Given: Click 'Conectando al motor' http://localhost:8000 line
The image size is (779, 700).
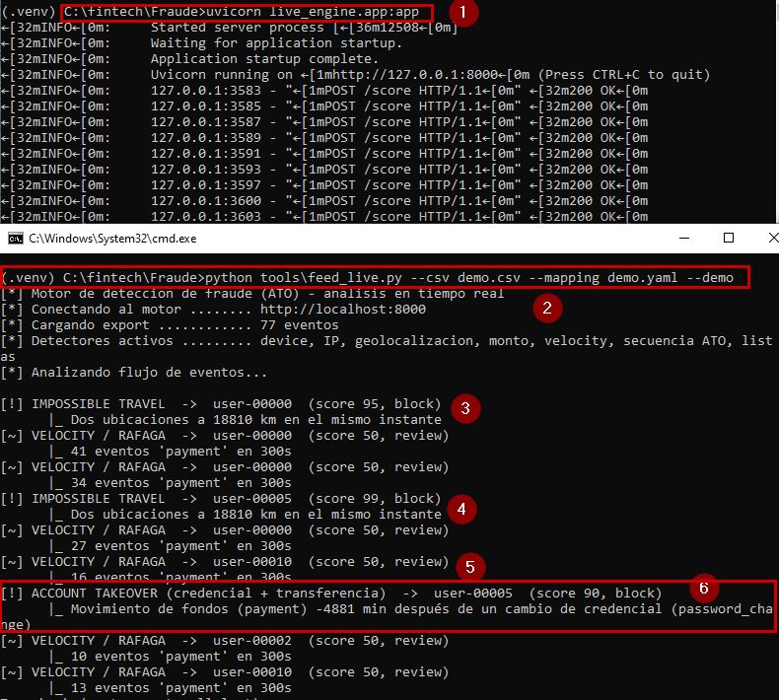Looking at the screenshot, I should tap(213, 309).
